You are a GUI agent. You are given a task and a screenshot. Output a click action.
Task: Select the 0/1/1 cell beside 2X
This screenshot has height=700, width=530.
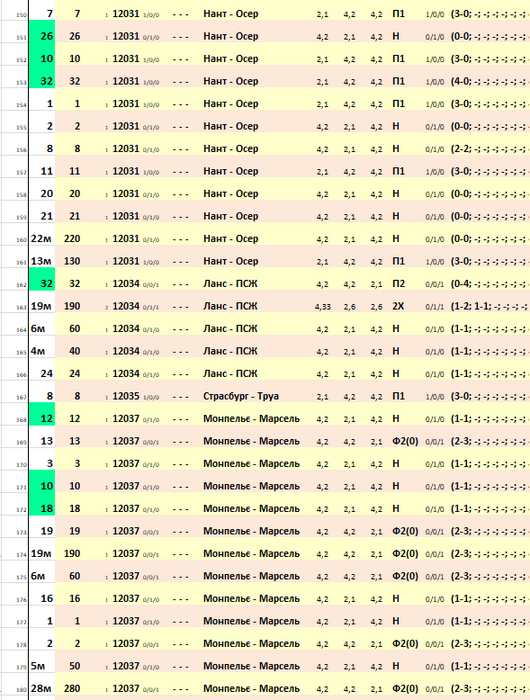434,307
